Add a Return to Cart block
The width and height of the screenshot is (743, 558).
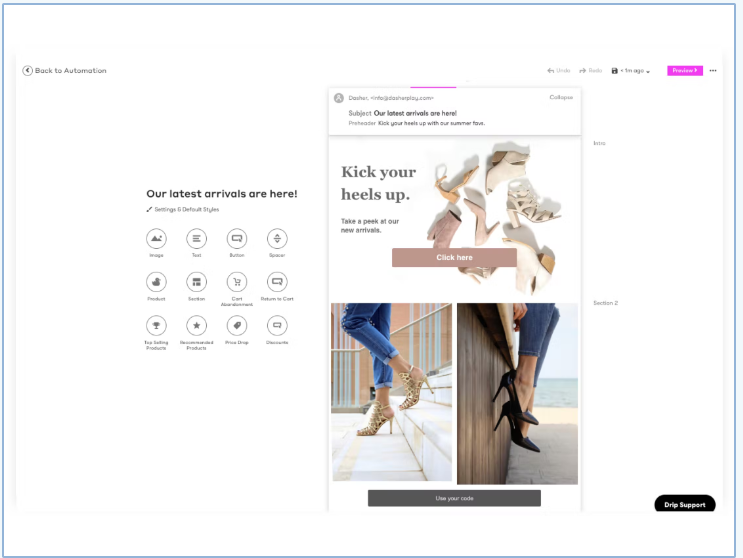pyautogui.click(x=277, y=282)
